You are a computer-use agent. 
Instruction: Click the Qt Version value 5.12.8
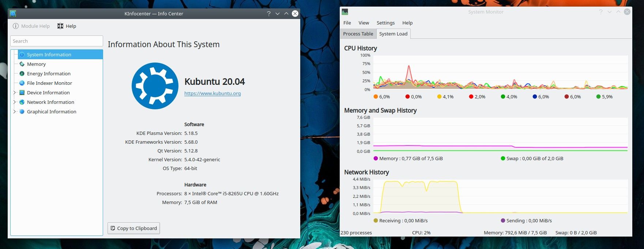tap(191, 151)
